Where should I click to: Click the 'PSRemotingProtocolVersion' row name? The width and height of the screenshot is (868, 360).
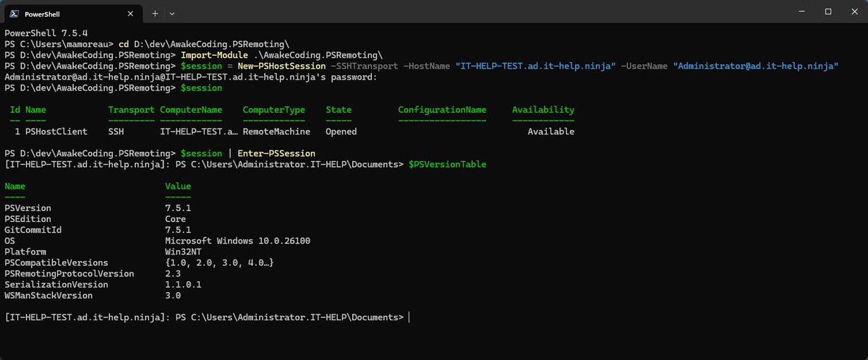pos(69,273)
